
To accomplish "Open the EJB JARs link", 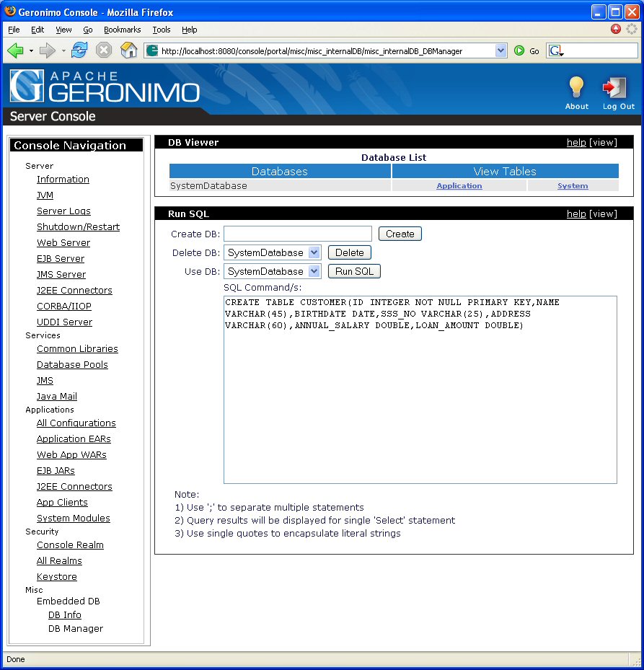I will 56,470.
